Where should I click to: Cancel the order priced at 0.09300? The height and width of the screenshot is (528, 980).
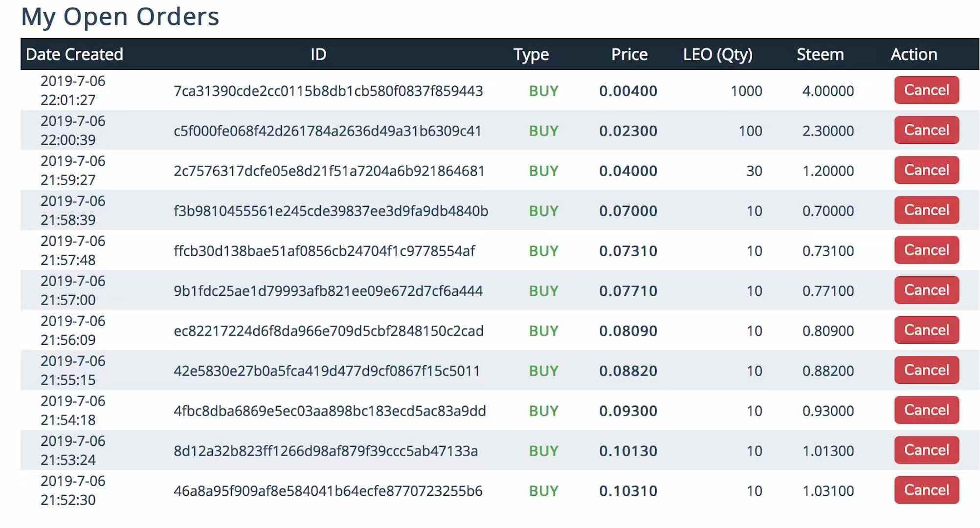(926, 410)
